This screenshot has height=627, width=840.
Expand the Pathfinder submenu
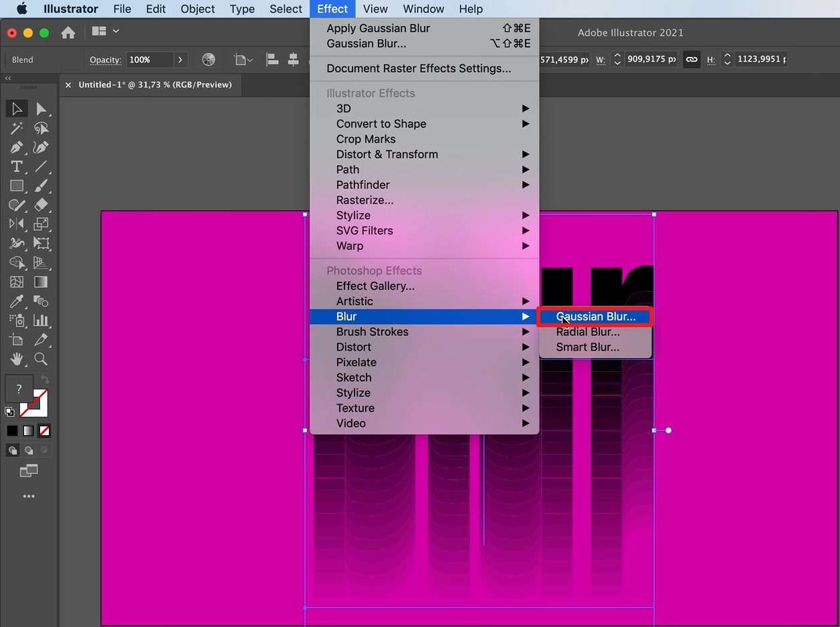pyautogui.click(x=424, y=185)
